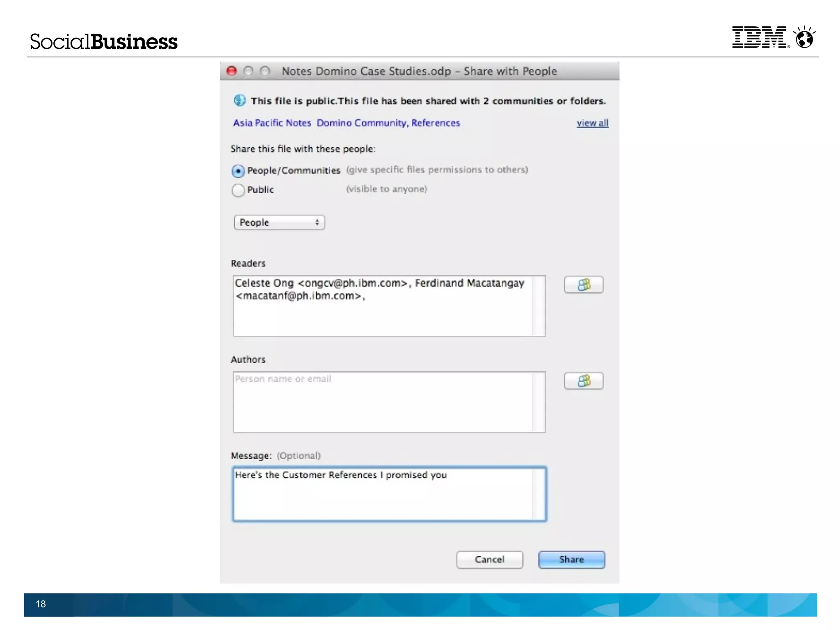This screenshot has height=630, width=840.
Task: Click the IBM logo
Action: pos(760,37)
